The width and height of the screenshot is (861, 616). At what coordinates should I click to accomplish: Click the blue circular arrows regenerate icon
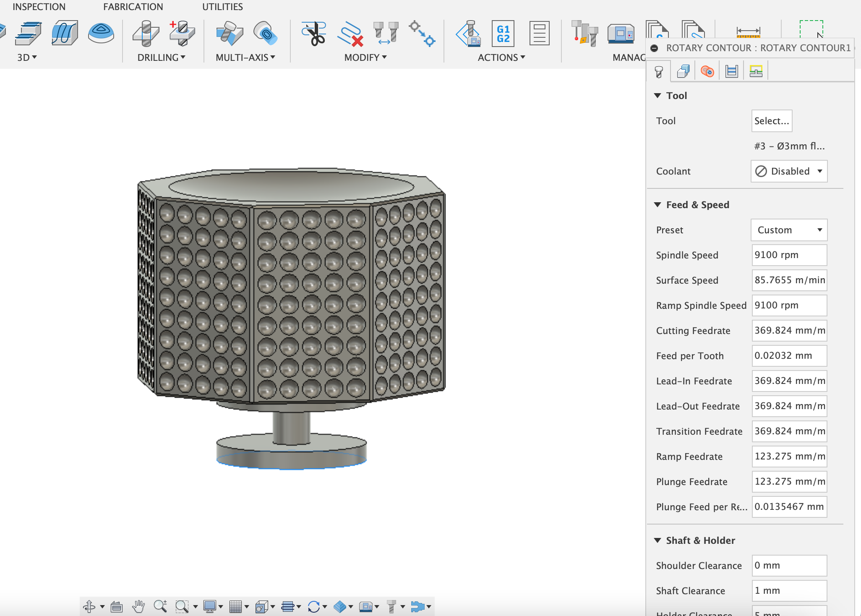[x=314, y=606]
